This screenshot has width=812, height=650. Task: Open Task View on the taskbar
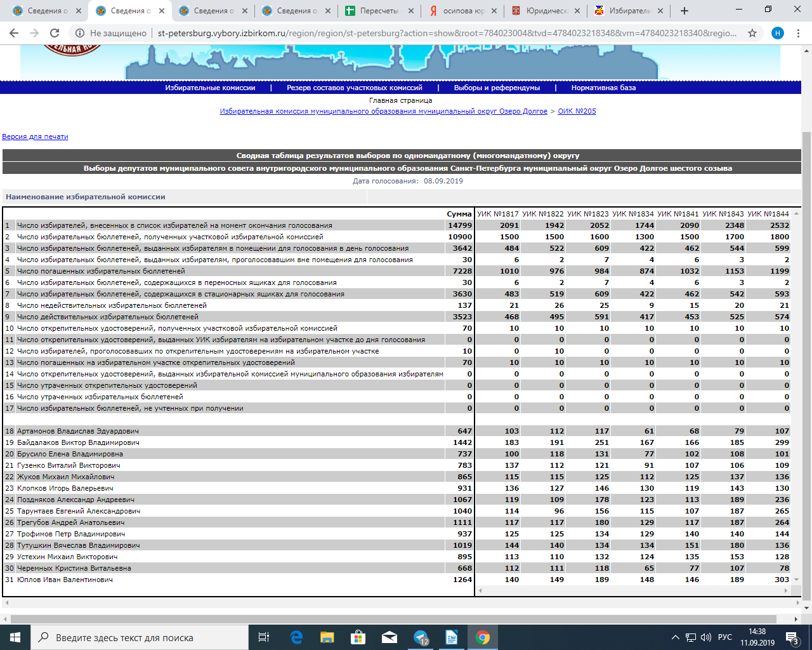tap(264, 637)
